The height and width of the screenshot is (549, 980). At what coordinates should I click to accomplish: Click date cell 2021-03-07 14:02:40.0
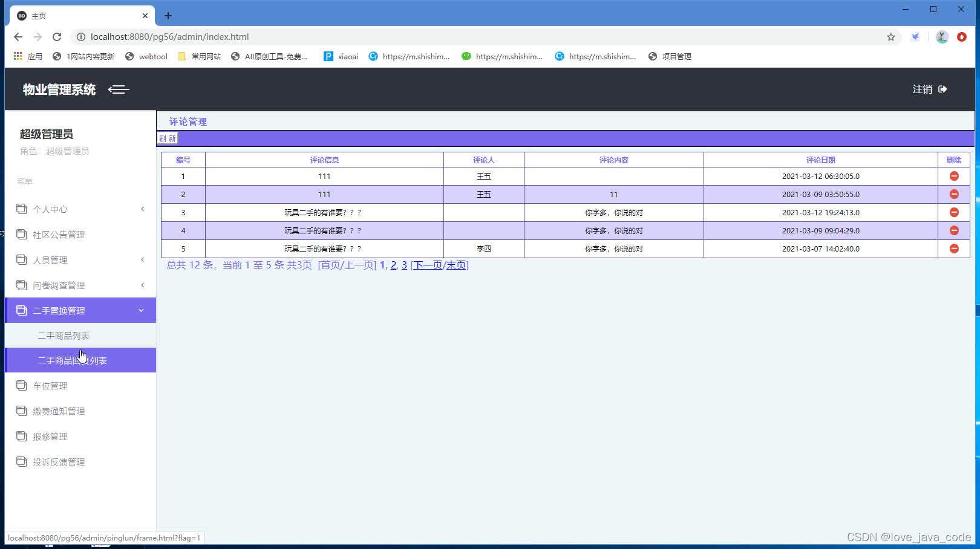click(821, 249)
